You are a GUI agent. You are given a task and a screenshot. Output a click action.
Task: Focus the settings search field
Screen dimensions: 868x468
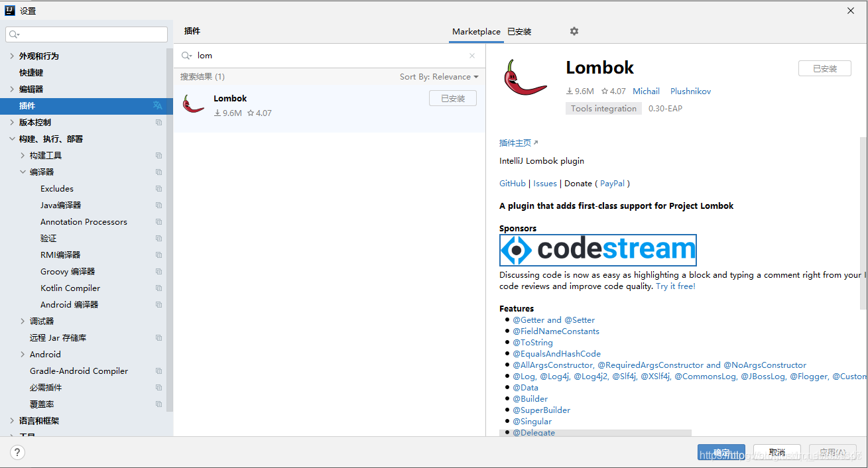pos(86,34)
